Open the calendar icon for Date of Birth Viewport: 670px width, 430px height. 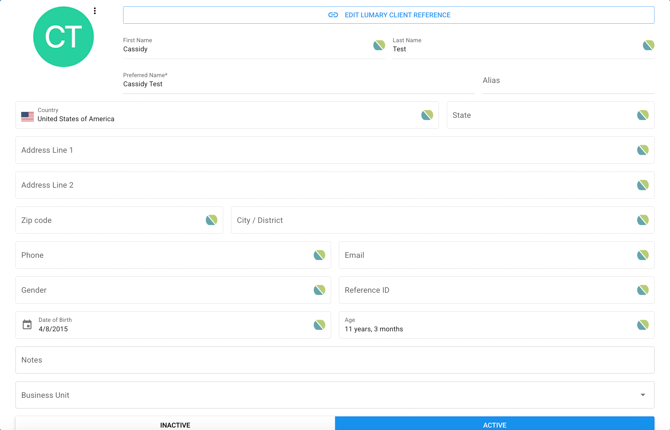[27, 325]
